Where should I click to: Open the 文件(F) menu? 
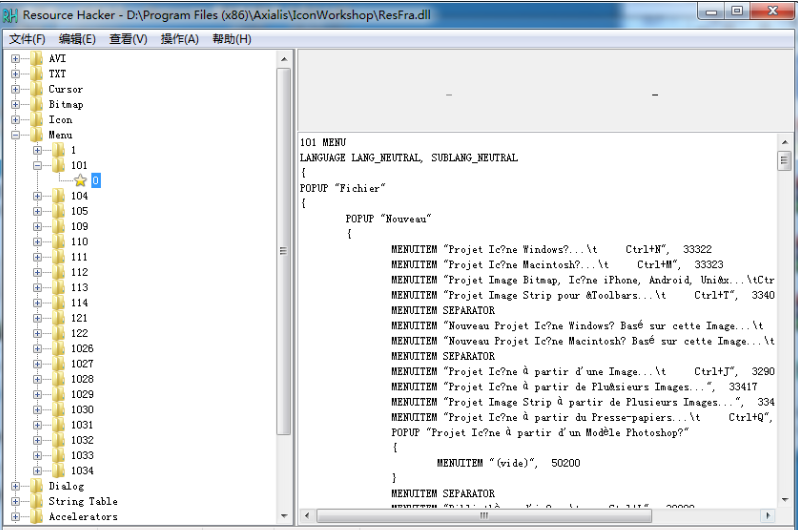click(27, 39)
